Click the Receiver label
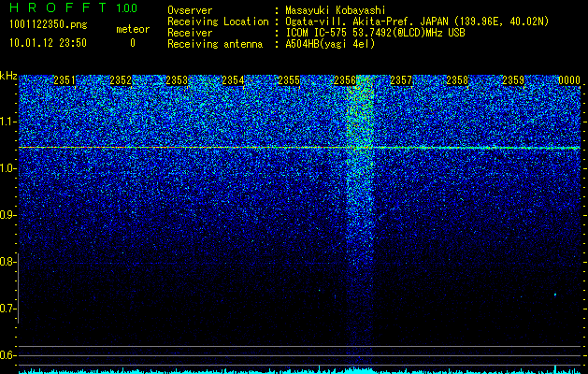Image resolution: width=588 pixels, height=374 pixels. [190, 33]
